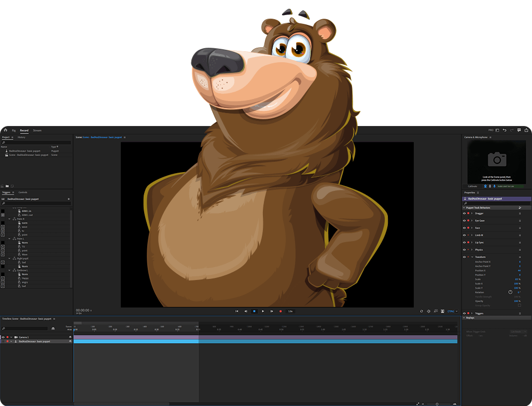This screenshot has width=532, height=406.
Task: Click the camera placeholder in Camera & Microphone
Action: pos(497,159)
